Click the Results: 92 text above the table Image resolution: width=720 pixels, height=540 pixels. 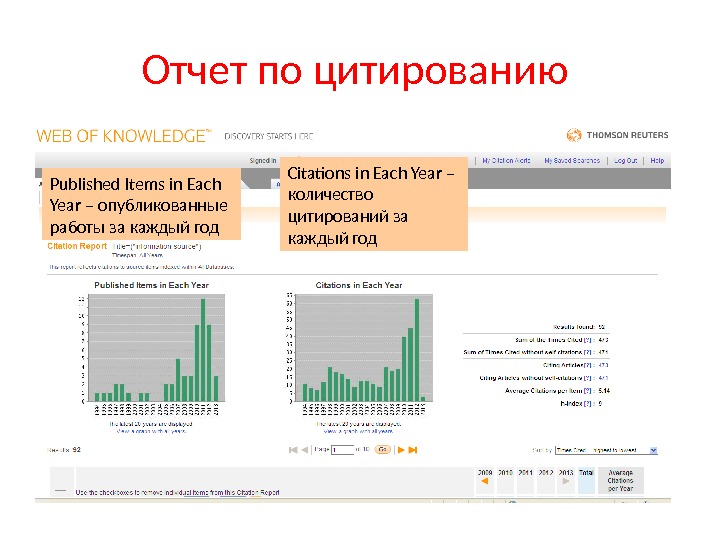tap(64, 450)
